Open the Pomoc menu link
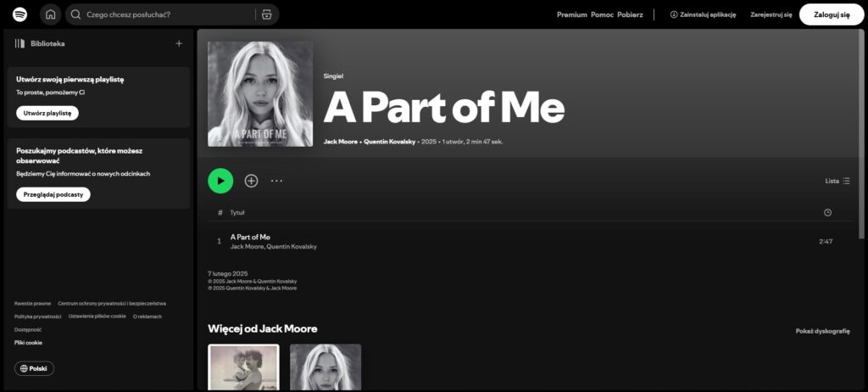Screen dimensions: 868x392 coord(601,14)
